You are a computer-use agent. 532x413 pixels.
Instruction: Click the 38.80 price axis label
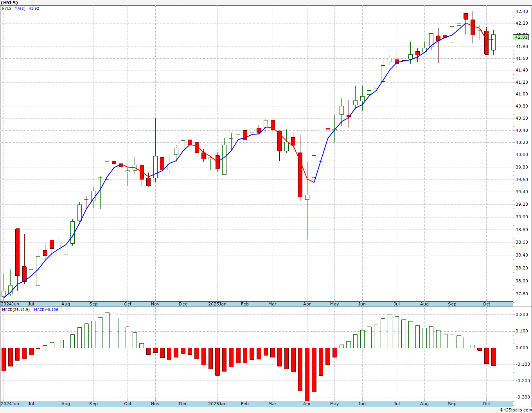pos(521,230)
